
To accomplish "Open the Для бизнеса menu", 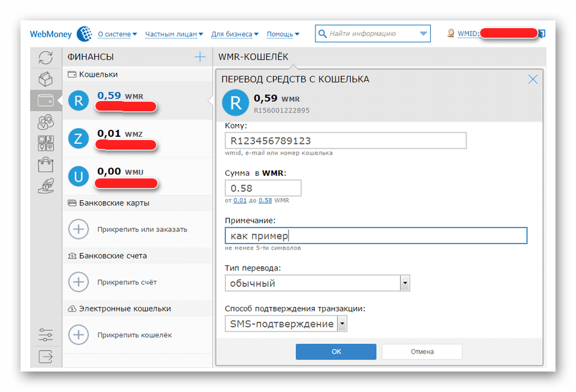I will [234, 34].
